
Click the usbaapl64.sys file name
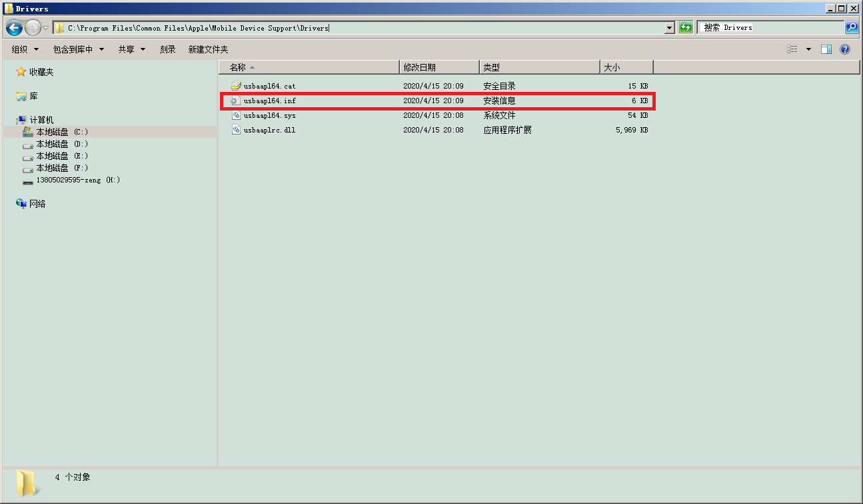click(269, 116)
